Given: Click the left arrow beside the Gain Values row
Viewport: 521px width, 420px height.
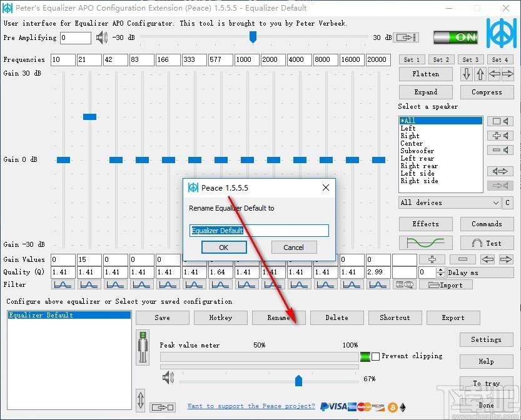Looking at the screenshot, I should 487,259.
